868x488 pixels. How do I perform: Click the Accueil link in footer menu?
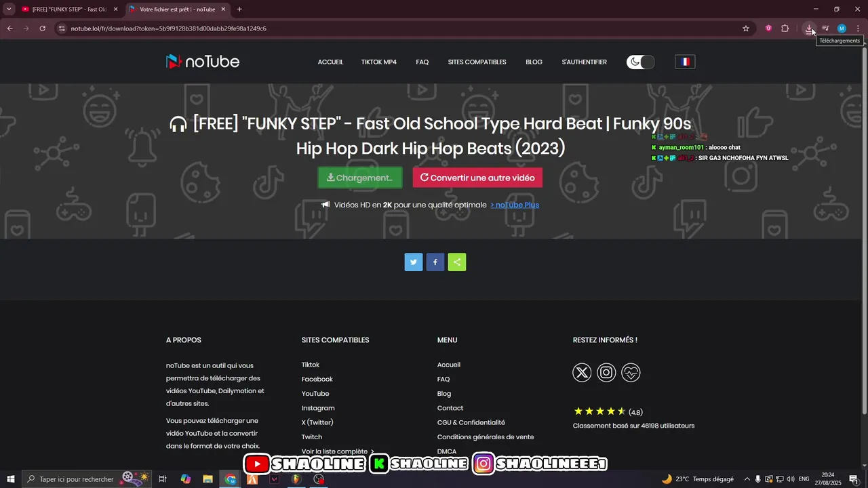coord(449,365)
